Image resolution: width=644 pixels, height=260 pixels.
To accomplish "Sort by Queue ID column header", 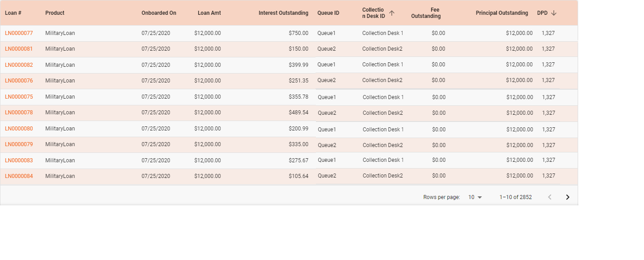I will tap(328, 13).
